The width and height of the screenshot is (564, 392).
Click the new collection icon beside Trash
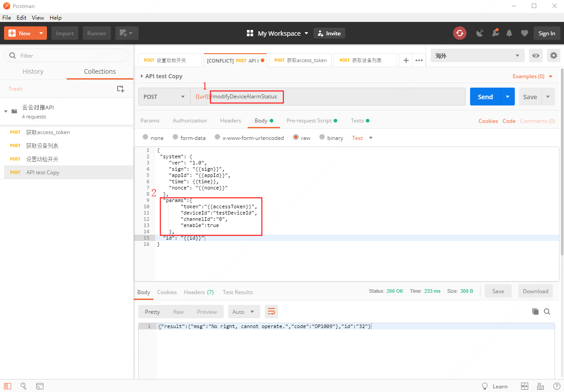coord(120,89)
